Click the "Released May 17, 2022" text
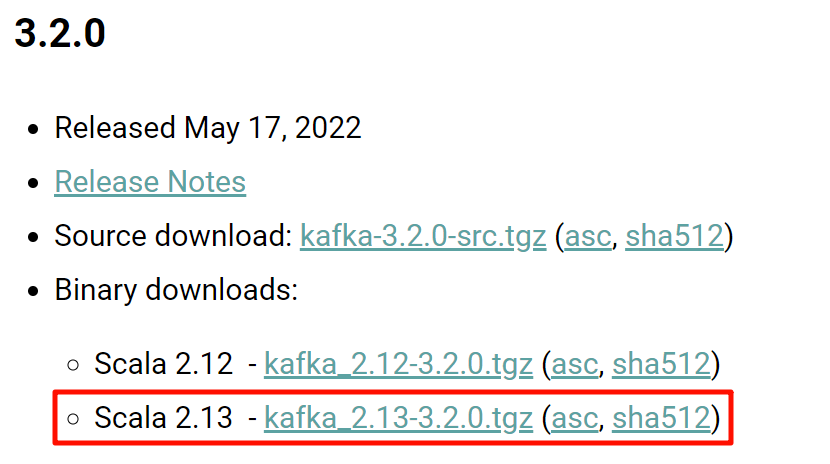830x464 pixels. click(207, 128)
